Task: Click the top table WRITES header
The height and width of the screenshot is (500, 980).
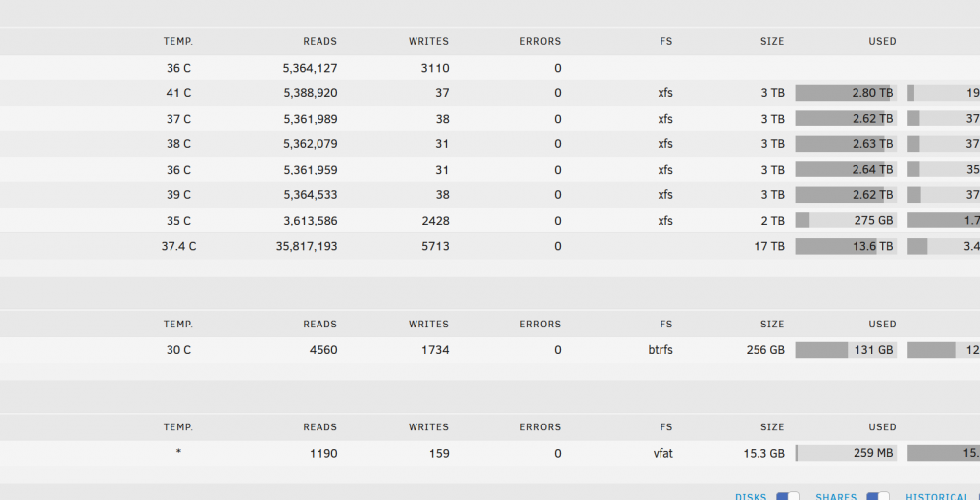Action: point(429,42)
